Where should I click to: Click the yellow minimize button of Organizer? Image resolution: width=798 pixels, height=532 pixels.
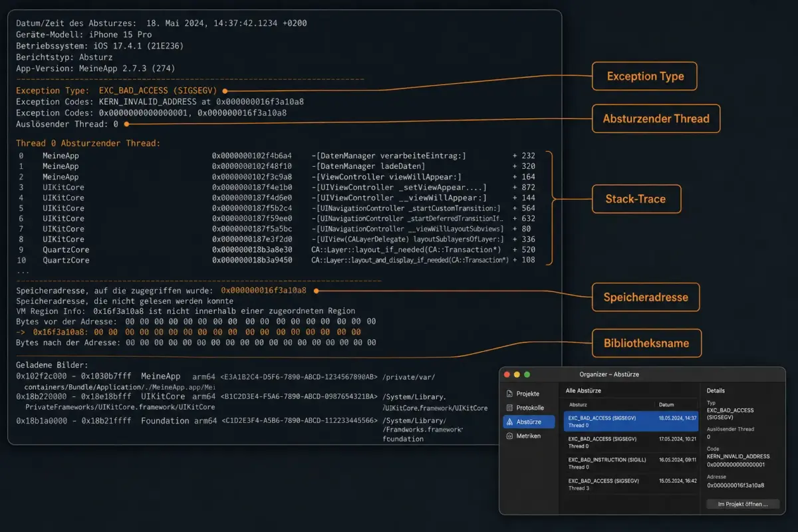pyautogui.click(x=517, y=374)
